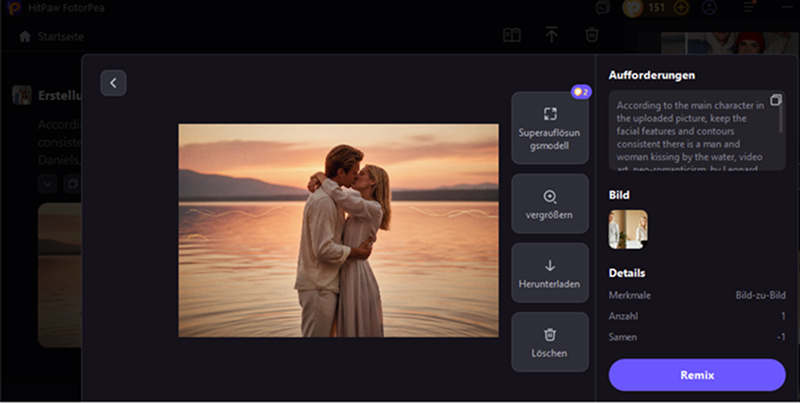Delete the image using Löschen
Image resolution: width=800 pixels, height=403 pixels.
(549, 342)
